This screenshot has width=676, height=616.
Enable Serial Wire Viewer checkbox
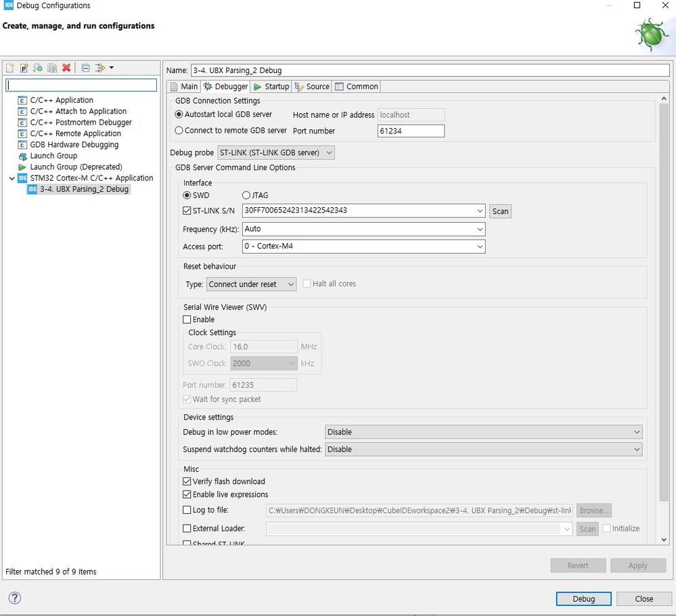pos(187,320)
